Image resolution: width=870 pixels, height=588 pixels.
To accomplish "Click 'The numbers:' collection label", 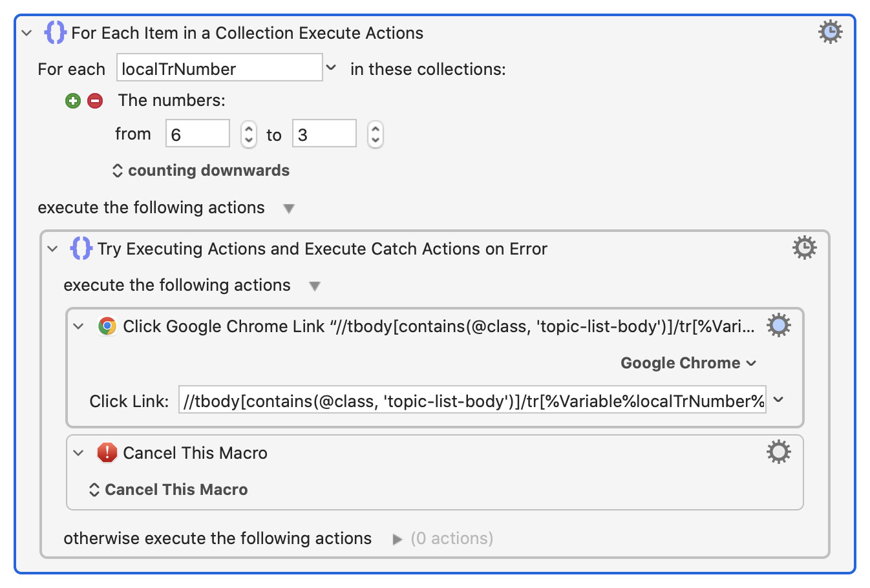I will tap(171, 100).
